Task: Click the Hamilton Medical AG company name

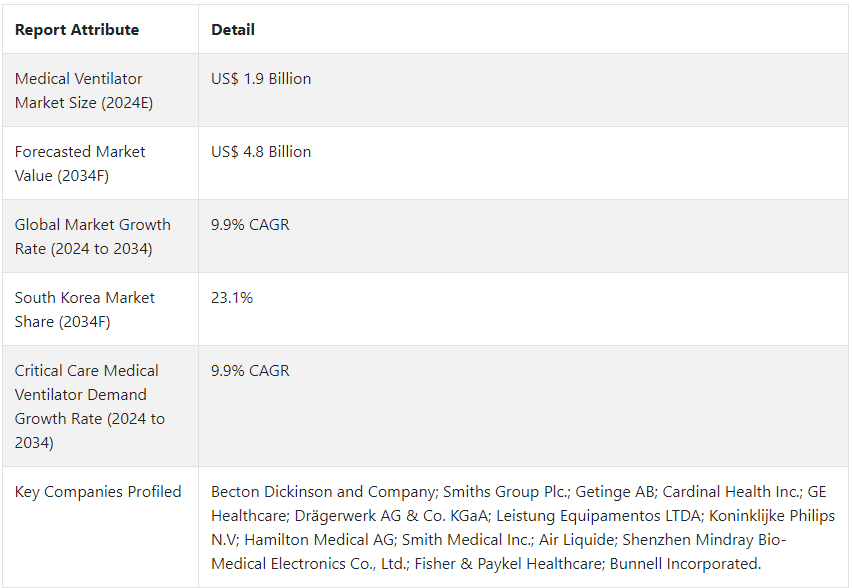Action: 320,539
